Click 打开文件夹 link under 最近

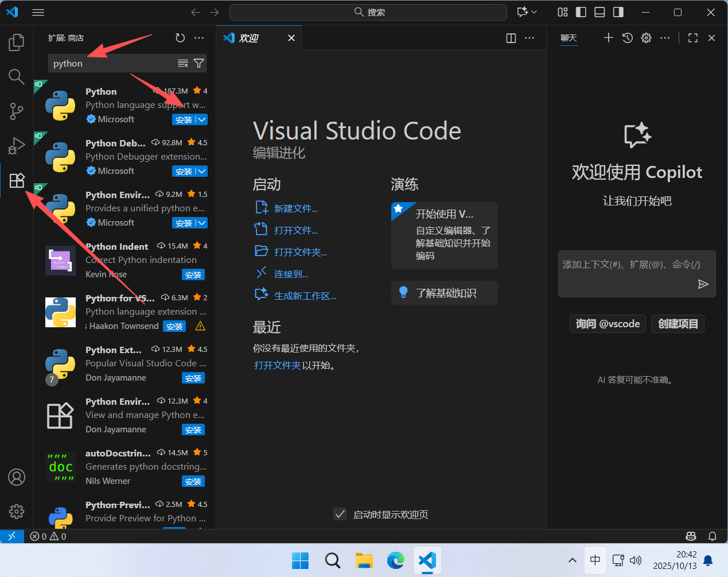pos(277,365)
